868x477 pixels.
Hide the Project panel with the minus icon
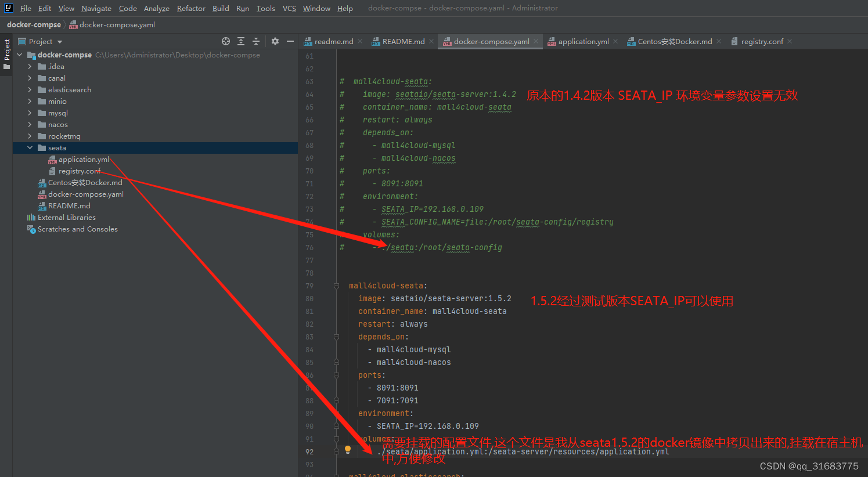(290, 41)
